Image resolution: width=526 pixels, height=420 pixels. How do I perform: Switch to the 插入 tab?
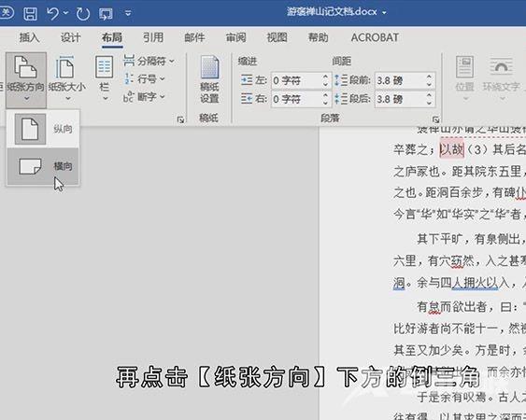tap(30, 37)
